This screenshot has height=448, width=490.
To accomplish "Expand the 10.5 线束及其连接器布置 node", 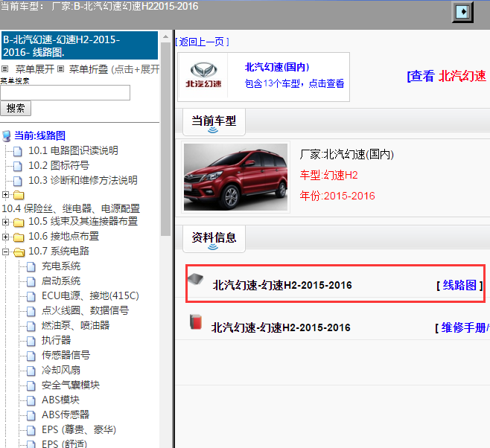I will pos(5,222).
